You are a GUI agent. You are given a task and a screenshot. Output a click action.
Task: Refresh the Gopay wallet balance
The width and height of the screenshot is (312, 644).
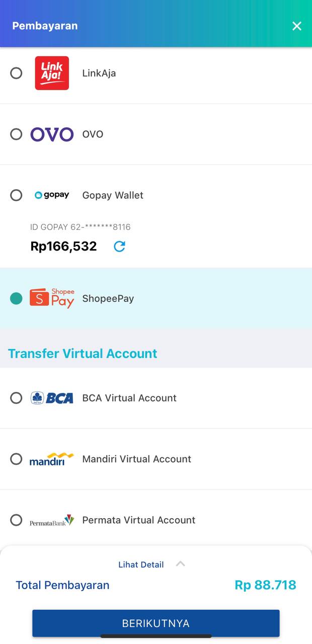click(119, 247)
